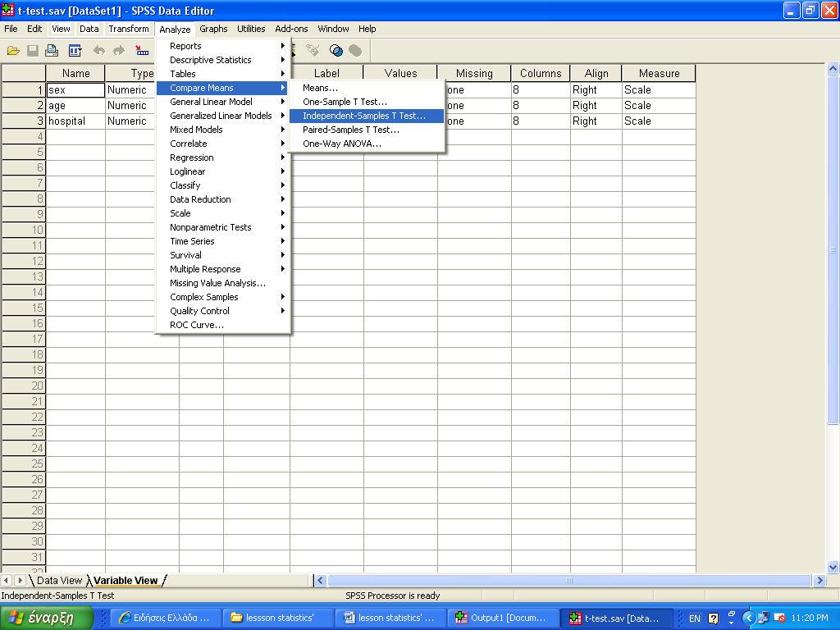Screen dimensions: 840x630
Task: Switch to the Data View tab
Action: [59, 580]
